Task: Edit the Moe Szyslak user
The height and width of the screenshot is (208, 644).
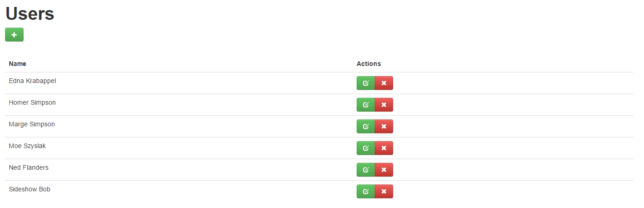Action: (x=365, y=148)
